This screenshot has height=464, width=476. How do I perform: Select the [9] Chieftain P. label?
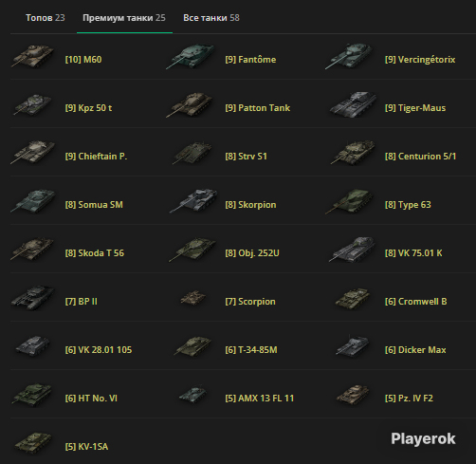click(96, 157)
